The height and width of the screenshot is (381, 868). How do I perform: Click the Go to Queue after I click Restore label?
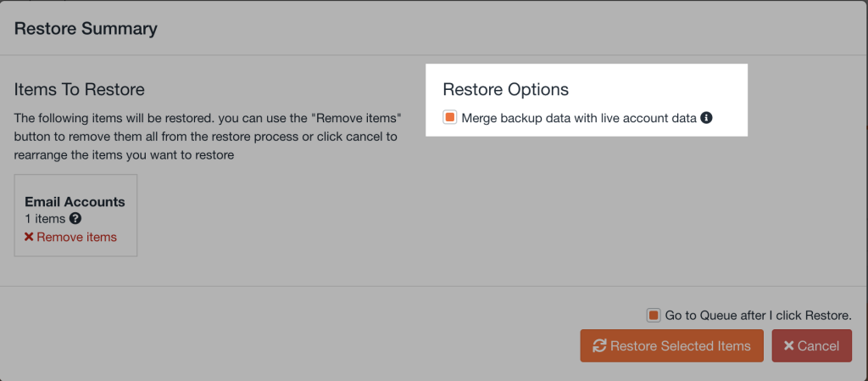(x=758, y=315)
